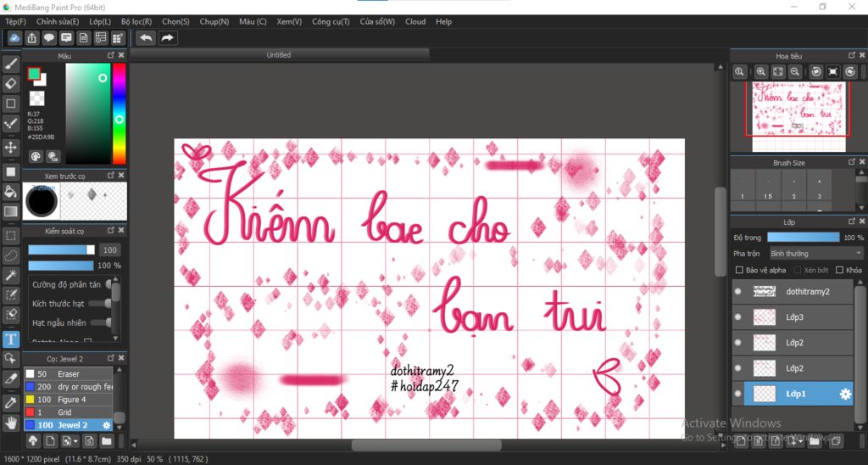Viewport: 868px width, 465px height.
Task: Select the rectangular Selection tool
Action: pyautogui.click(x=10, y=236)
